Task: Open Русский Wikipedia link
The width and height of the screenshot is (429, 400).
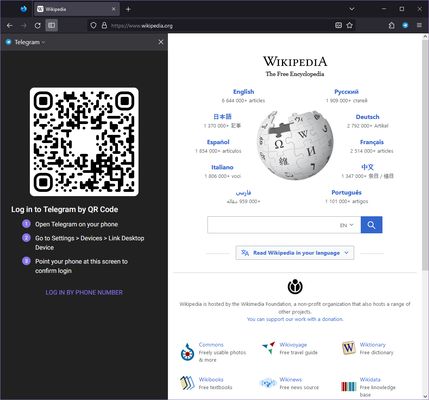Action: 346,92
